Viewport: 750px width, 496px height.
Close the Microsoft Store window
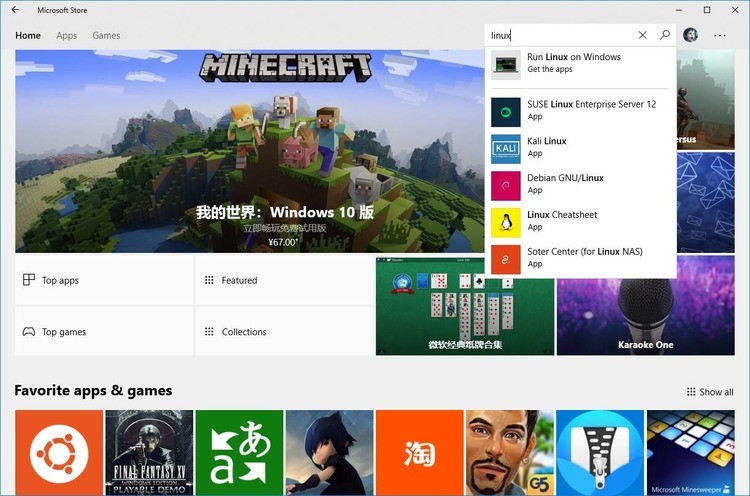[x=735, y=10]
